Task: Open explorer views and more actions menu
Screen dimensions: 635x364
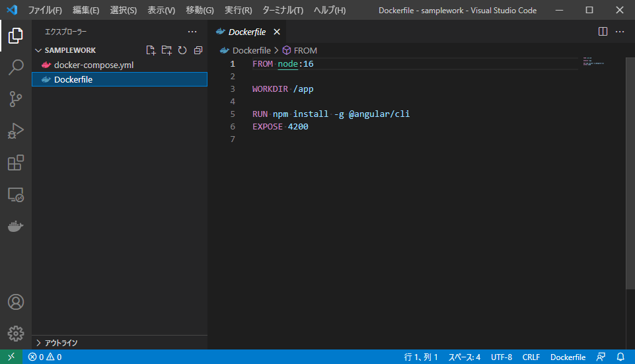Action: point(192,32)
